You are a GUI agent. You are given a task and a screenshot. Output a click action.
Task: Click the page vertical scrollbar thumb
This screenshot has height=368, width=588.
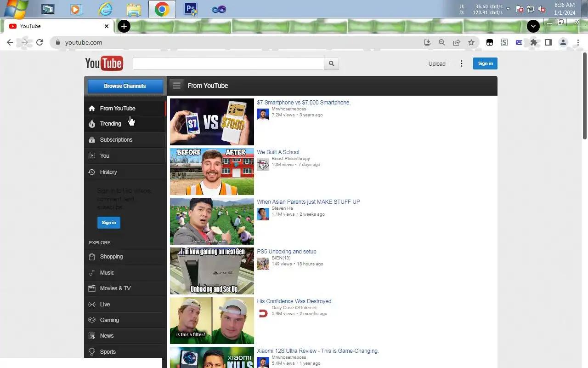[x=585, y=97]
